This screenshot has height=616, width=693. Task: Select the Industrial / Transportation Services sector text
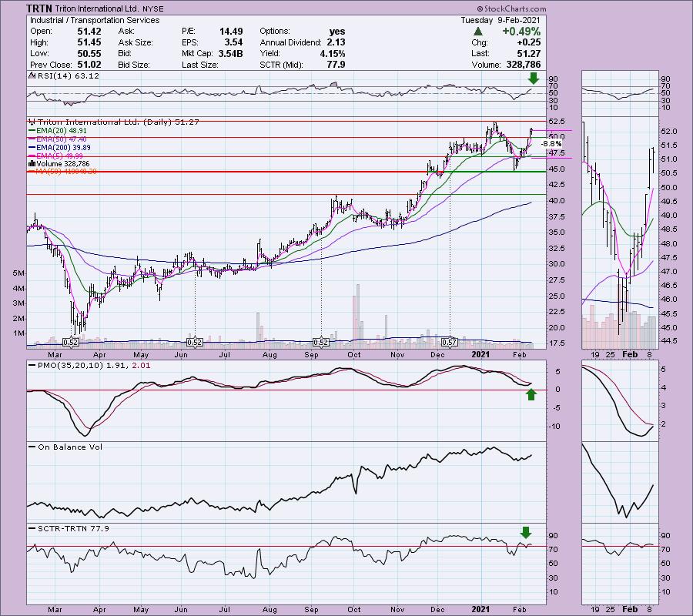click(x=95, y=20)
